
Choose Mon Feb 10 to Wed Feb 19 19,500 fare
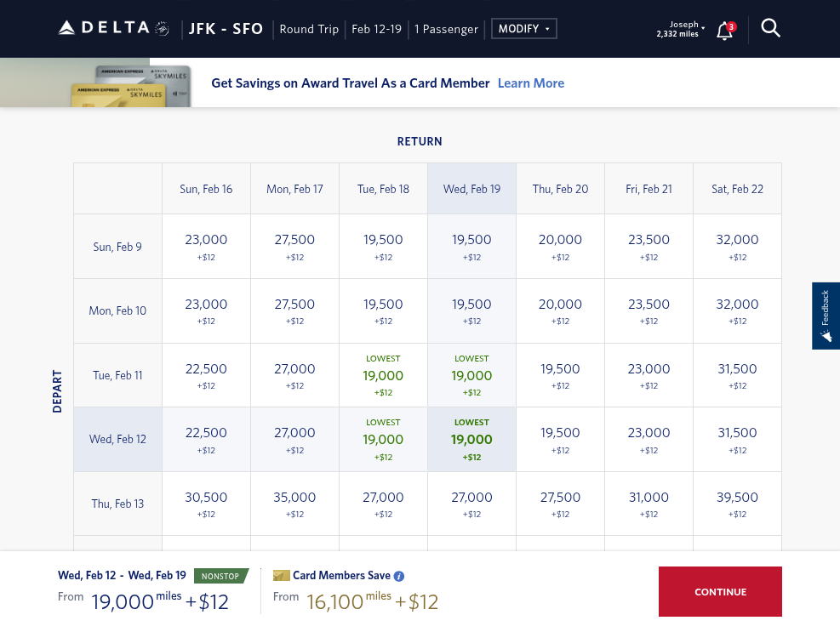click(x=472, y=310)
